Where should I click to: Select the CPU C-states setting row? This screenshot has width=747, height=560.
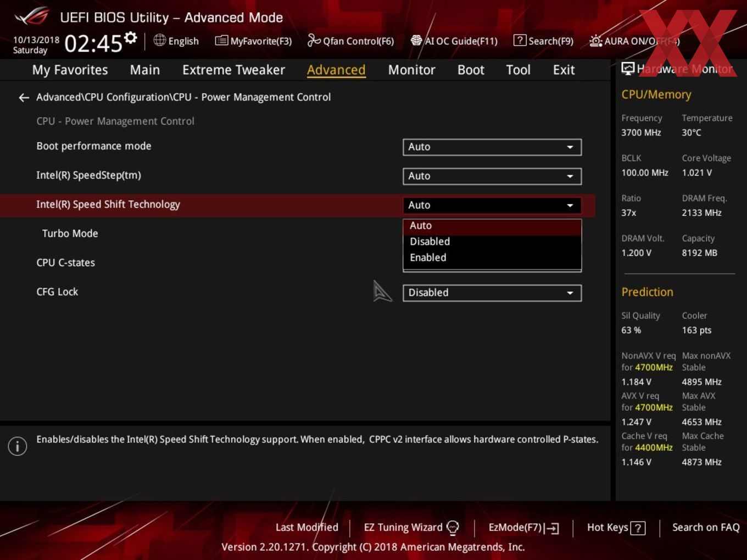pyautogui.click(x=65, y=262)
